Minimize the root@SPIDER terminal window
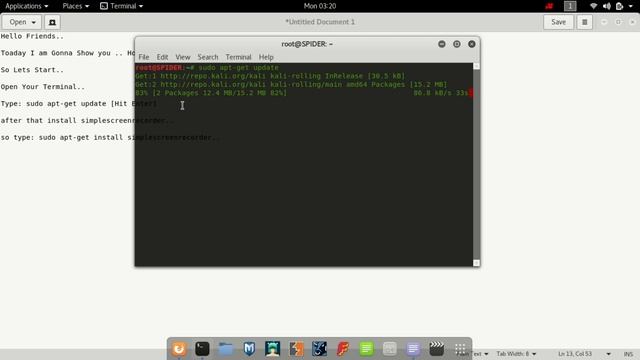This screenshot has height=360, width=640. coord(442,44)
